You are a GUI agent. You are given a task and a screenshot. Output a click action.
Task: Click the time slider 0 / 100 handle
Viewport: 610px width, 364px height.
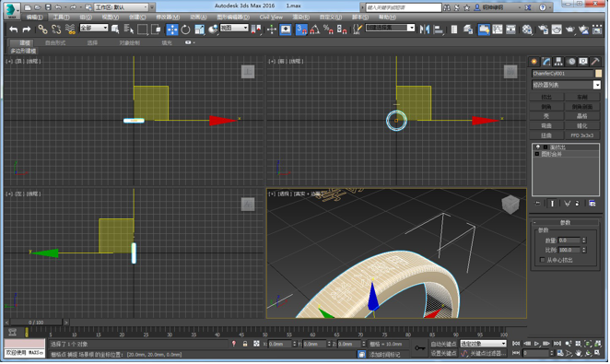(x=35, y=322)
